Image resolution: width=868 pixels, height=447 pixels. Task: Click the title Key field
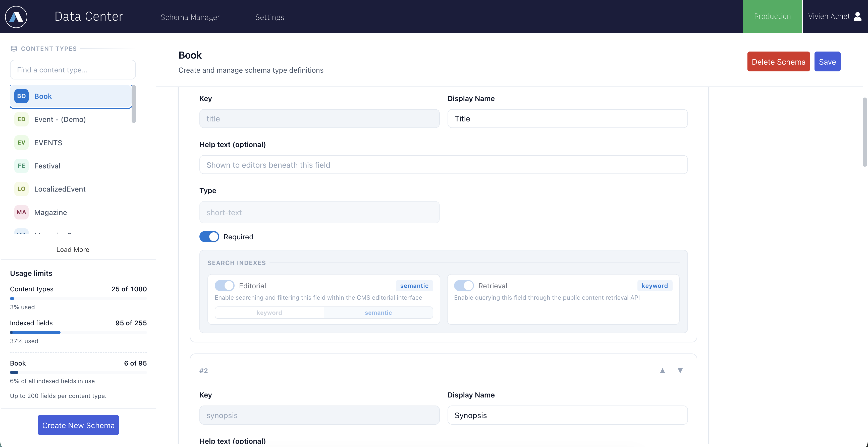point(319,118)
